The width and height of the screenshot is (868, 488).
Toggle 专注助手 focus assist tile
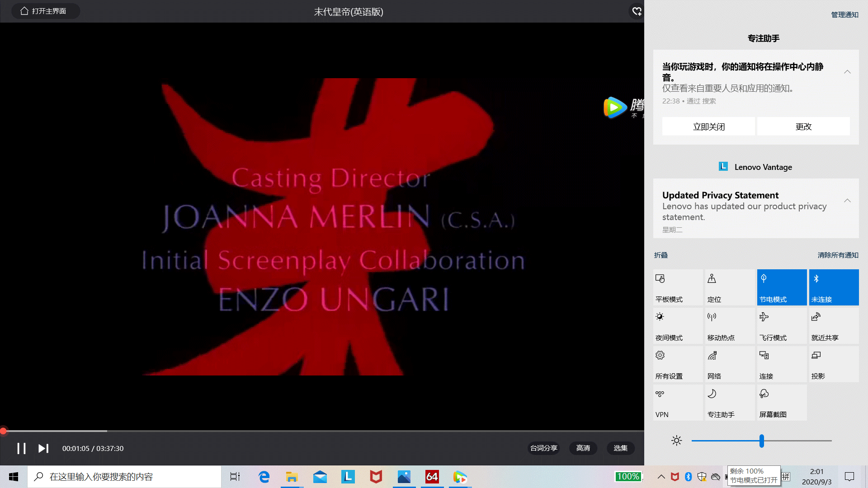730,403
